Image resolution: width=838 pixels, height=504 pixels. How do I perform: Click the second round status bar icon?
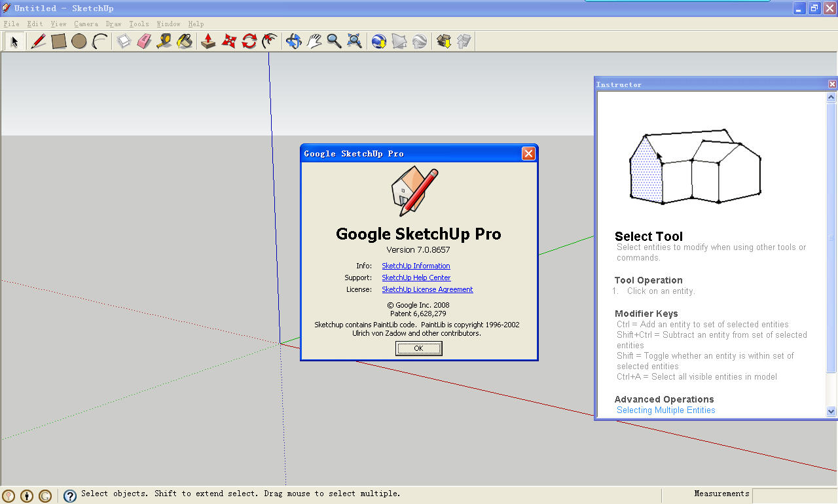tap(27, 496)
